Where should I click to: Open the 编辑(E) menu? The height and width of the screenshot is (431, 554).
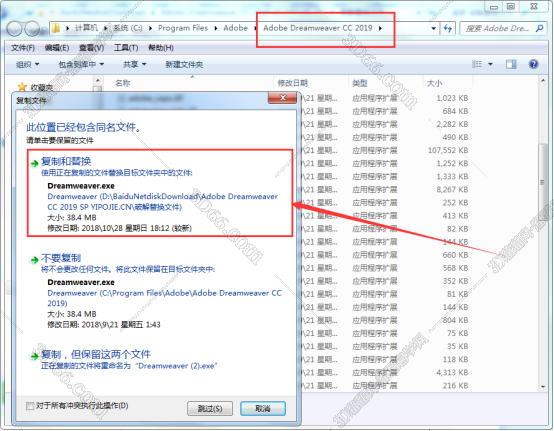(x=57, y=48)
